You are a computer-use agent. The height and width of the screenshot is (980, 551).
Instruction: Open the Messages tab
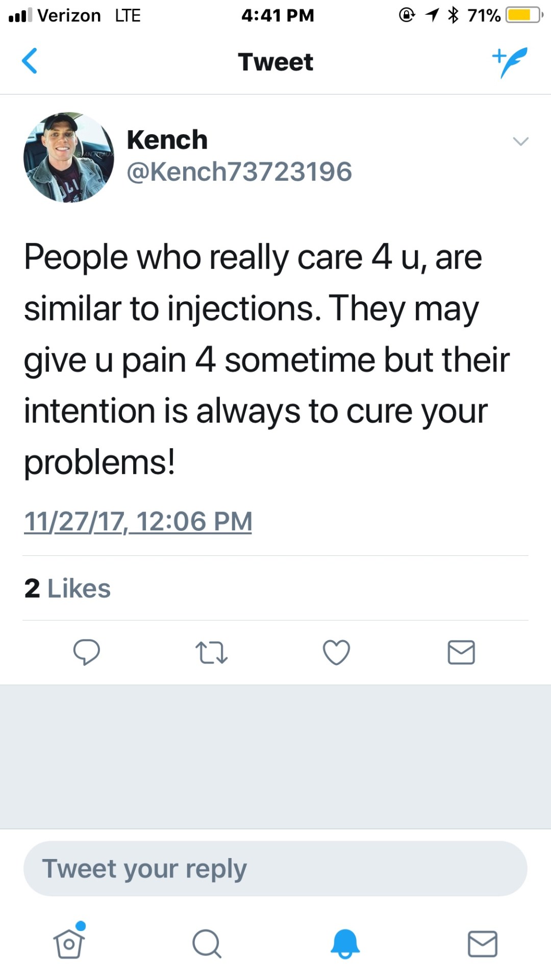(x=483, y=943)
